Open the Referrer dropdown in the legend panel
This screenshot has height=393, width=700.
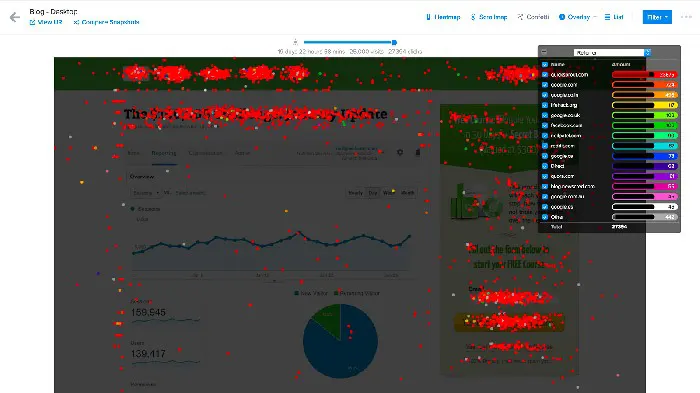[x=612, y=53]
